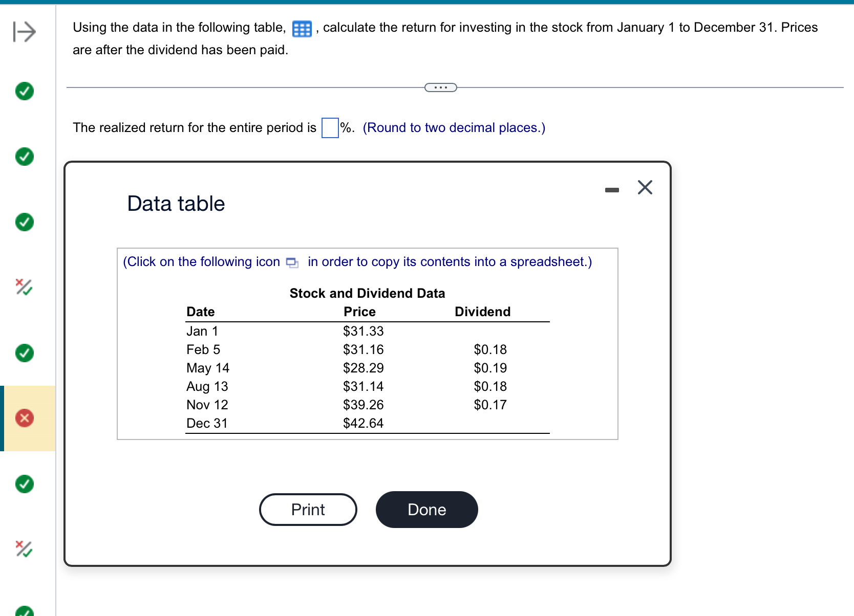854x616 pixels.
Task: Select the green check question above the highlighted one
Action: pos(25,353)
